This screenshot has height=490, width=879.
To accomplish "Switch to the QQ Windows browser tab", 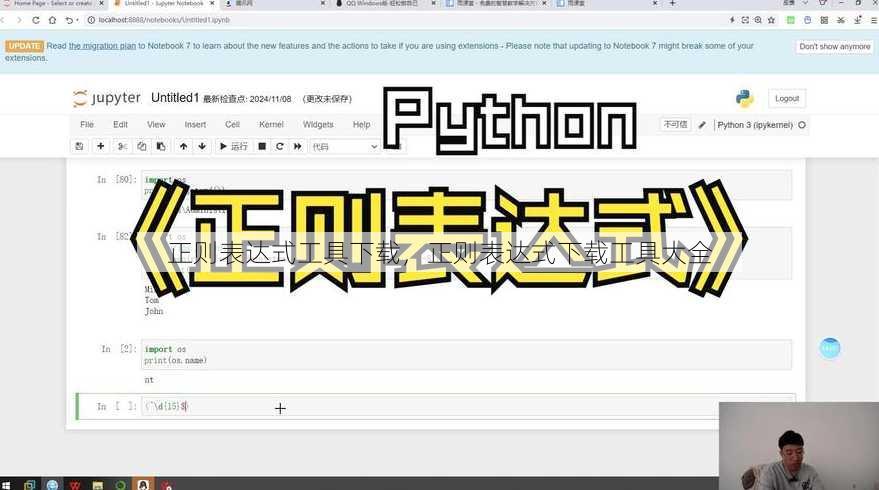I will (x=385, y=3).
